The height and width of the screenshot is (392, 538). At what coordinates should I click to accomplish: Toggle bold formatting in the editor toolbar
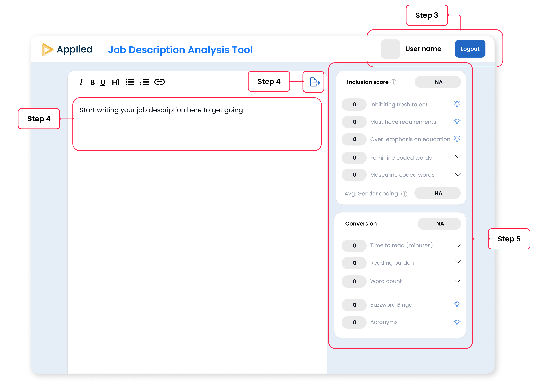tap(92, 82)
